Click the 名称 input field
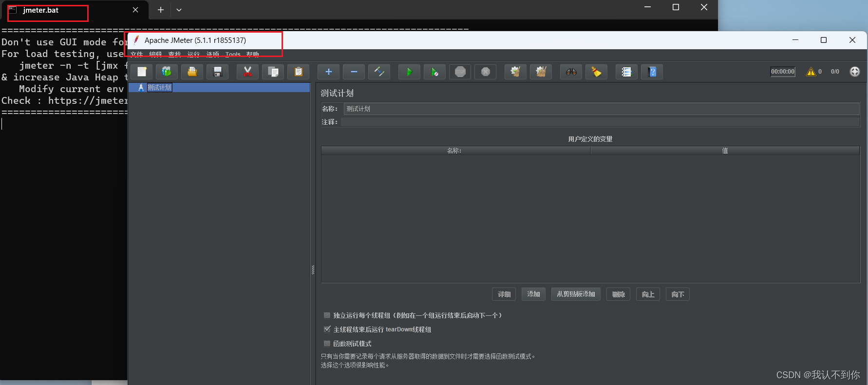Screen dimensions: 868x385 [x=602, y=109]
